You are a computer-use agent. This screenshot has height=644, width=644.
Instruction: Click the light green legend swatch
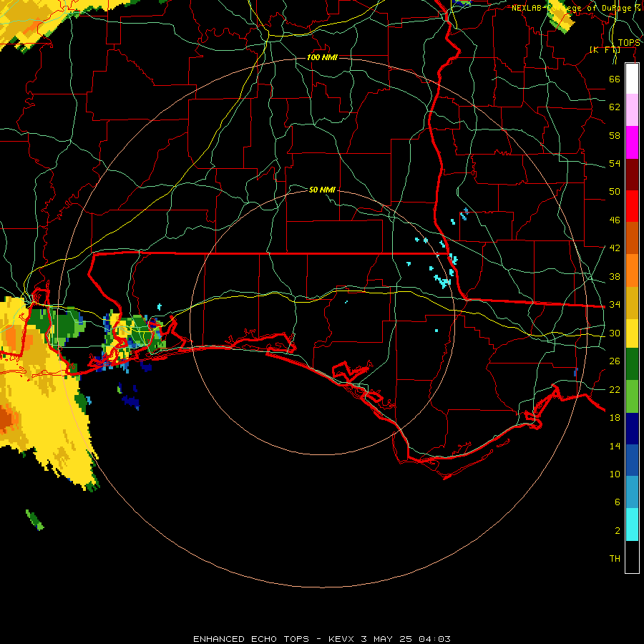pos(632,396)
